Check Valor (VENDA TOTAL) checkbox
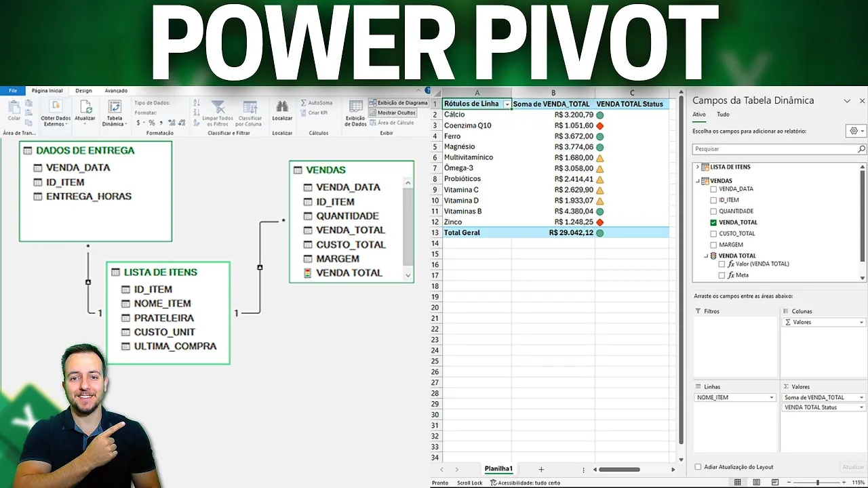The height and width of the screenshot is (488, 868). (x=722, y=264)
